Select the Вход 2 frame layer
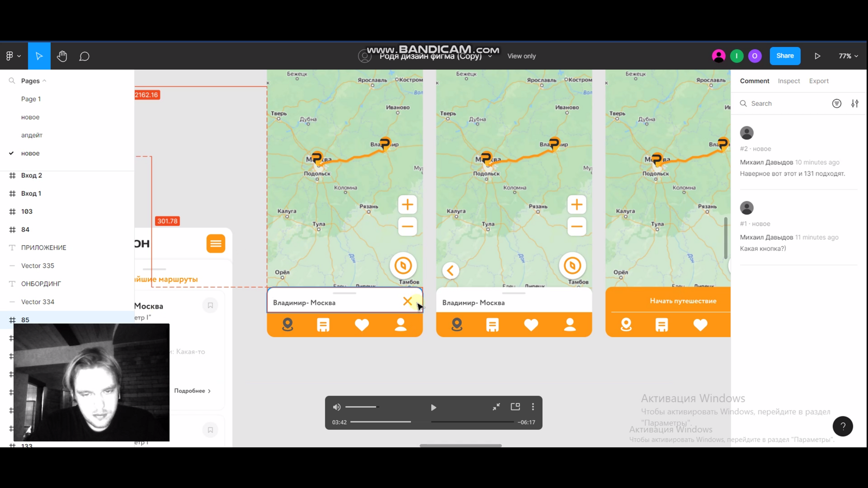The height and width of the screenshot is (488, 868). point(32,175)
